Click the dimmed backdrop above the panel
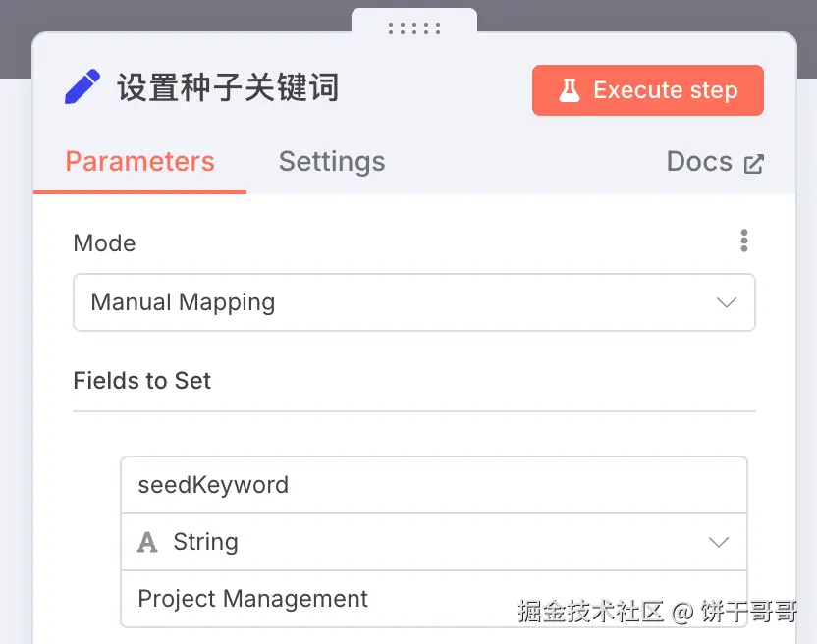The image size is (817, 644). (x=172, y=15)
